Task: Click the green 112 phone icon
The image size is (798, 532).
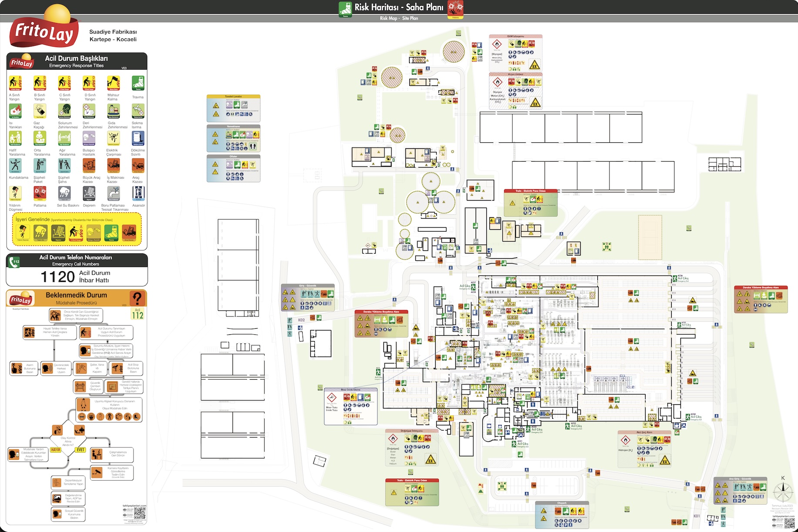Action: tap(14, 262)
